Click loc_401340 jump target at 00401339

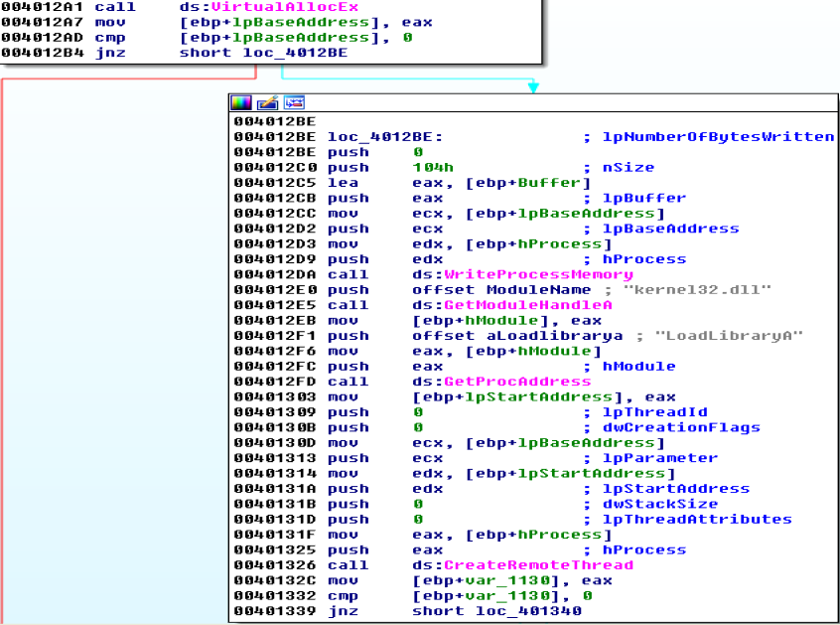[528, 611]
